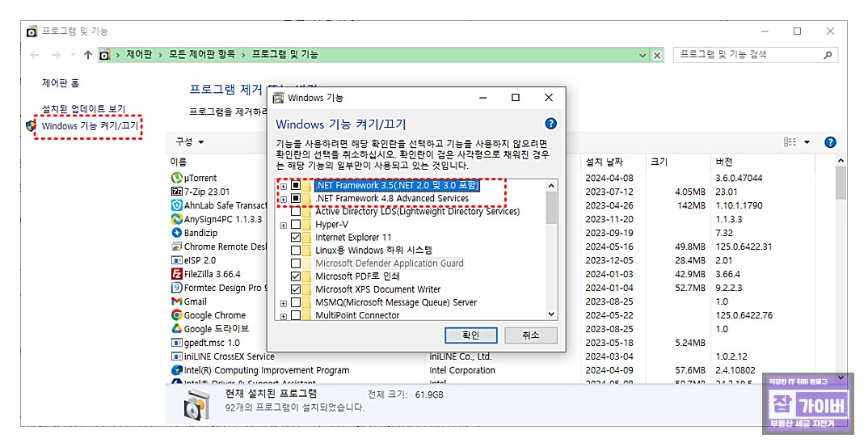Click 취소 button in dialog
868x447 pixels.
tap(531, 335)
